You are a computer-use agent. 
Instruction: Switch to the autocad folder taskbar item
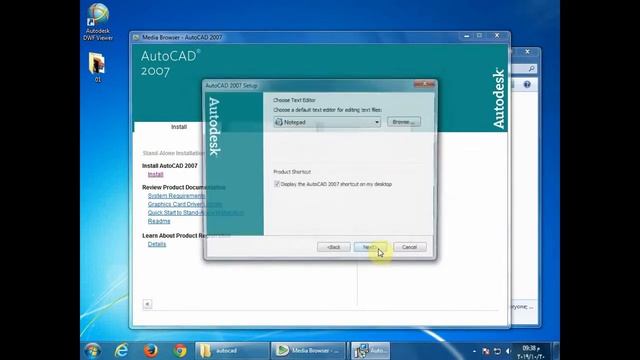pyautogui.click(x=232, y=351)
